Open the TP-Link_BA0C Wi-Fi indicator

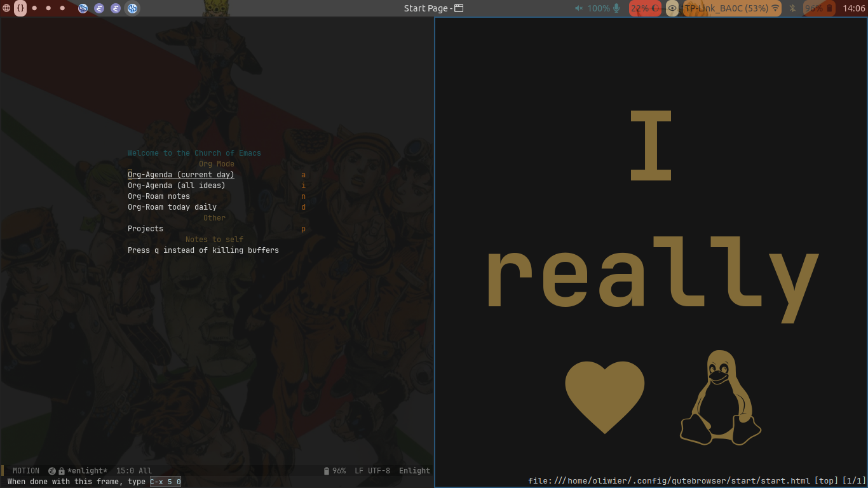(732, 8)
